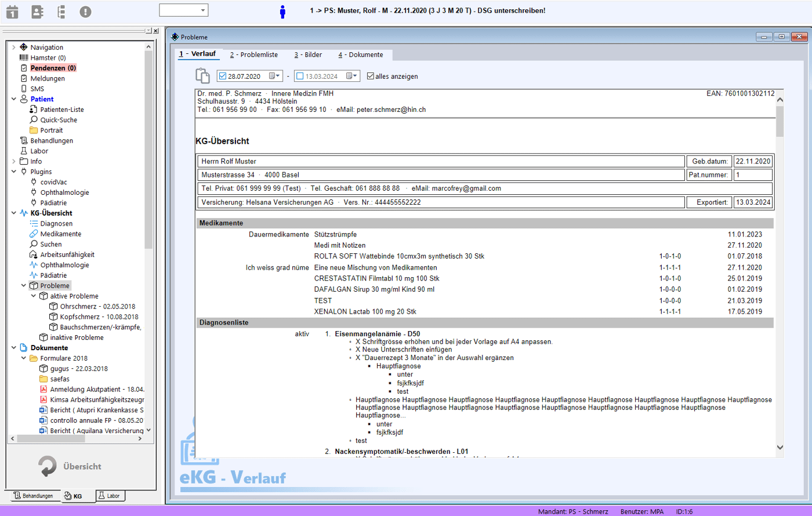Open Quick-Suche search entry

click(x=59, y=120)
